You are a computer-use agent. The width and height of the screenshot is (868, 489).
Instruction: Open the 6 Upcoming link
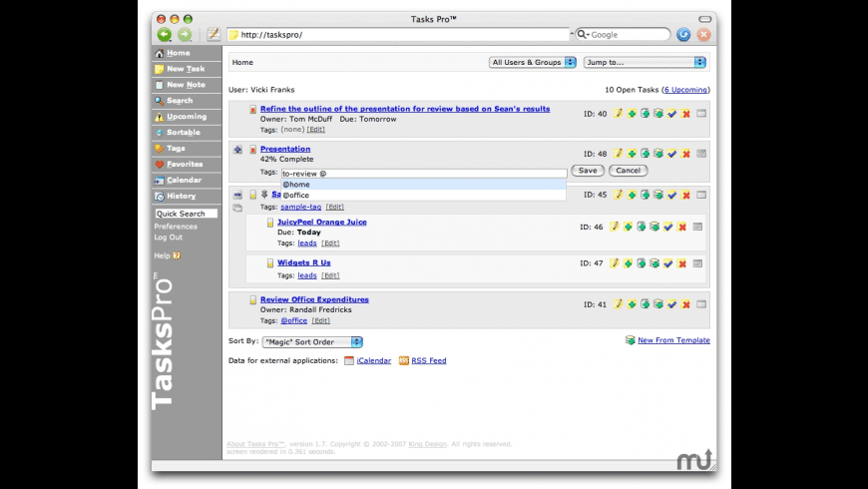click(685, 90)
